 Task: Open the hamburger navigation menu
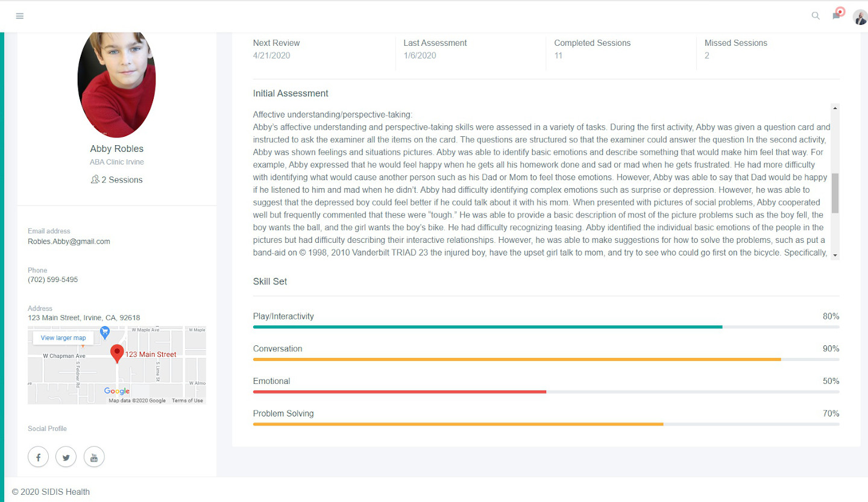click(x=20, y=16)
